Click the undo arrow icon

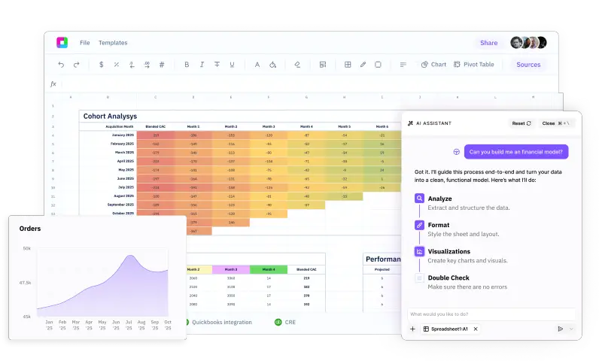coord(61,65)
